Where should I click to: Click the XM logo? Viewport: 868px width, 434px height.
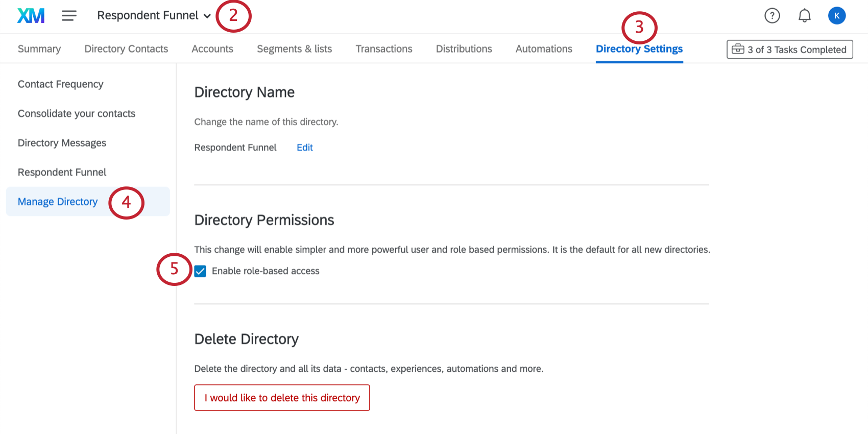click(30, 15)
